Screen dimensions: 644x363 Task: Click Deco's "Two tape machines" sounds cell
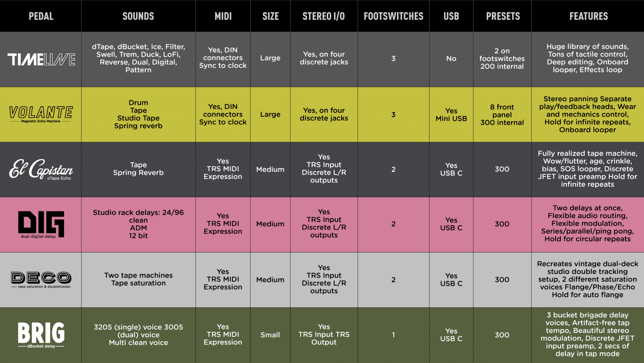tap(138, 279)
